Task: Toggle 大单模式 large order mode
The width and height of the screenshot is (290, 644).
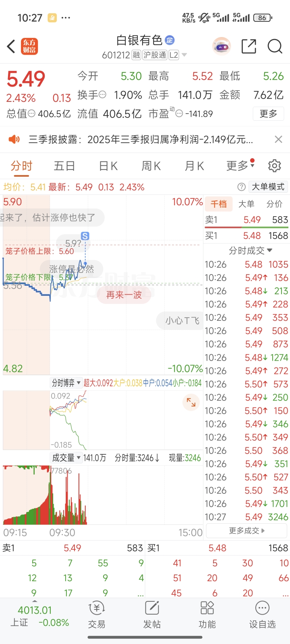Action: (268, 187)
